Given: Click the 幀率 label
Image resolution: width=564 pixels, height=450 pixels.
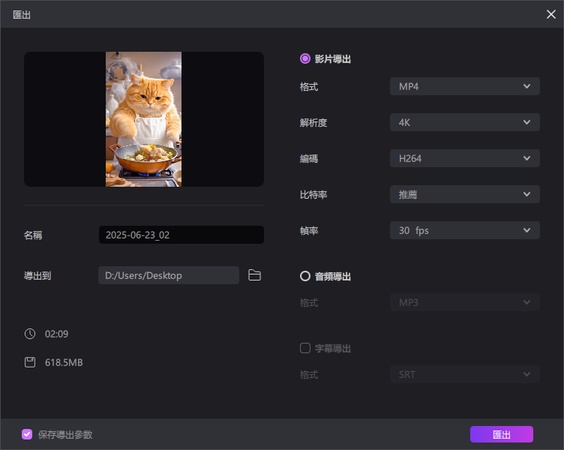Looking at the screenshot, I should pyautogui.click(x=309, y=231).
